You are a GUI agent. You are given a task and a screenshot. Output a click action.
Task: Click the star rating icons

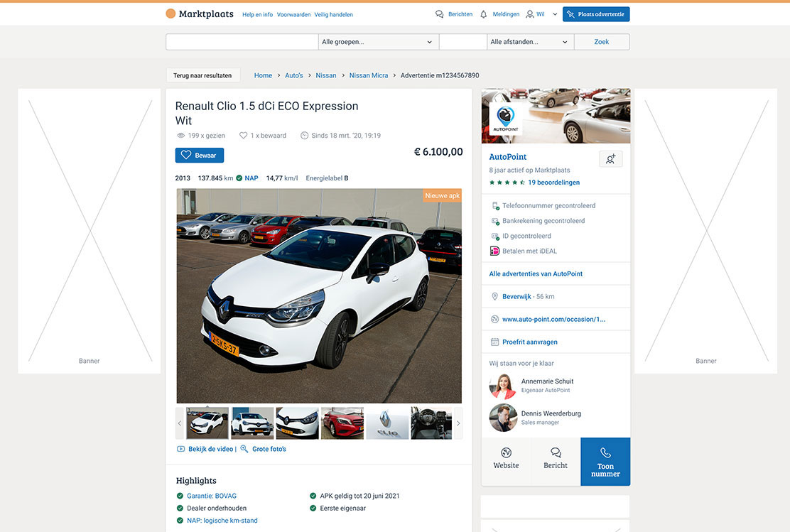pos(507,183)
